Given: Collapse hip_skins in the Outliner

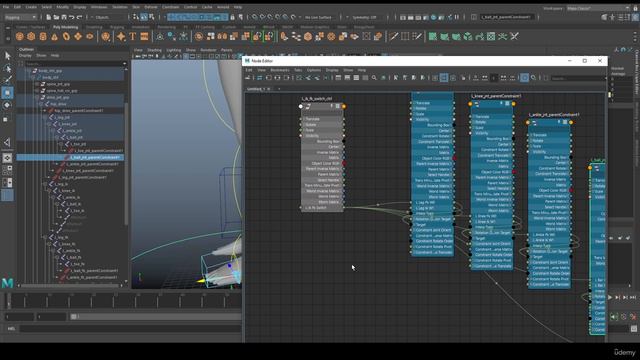Looking at the screenshot, I should click(41, 104).
